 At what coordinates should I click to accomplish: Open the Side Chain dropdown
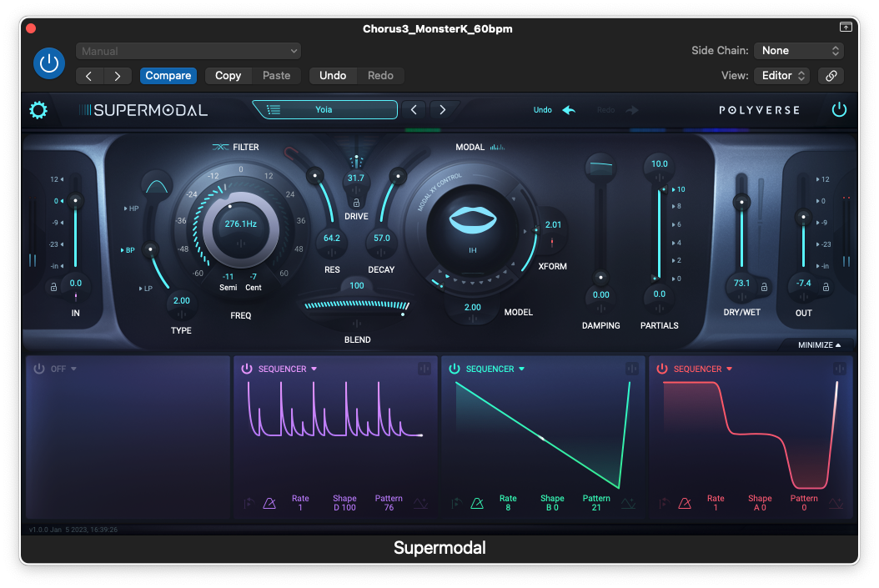pos(798,51)
